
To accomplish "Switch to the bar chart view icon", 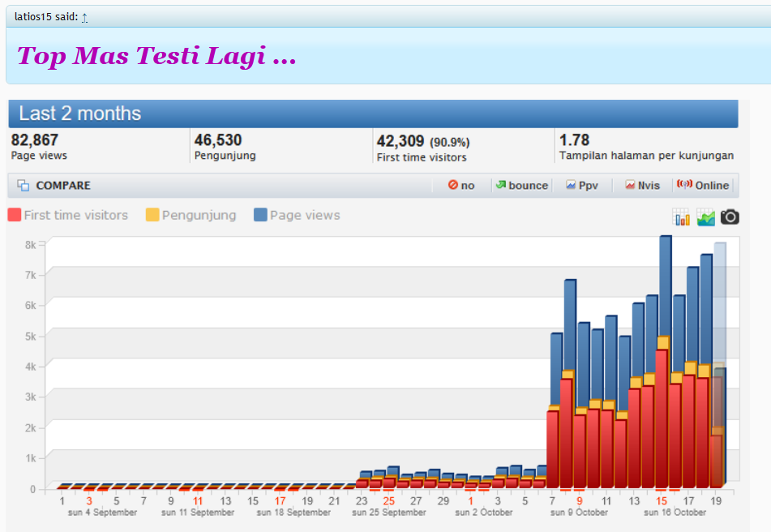I will (681, 217).
